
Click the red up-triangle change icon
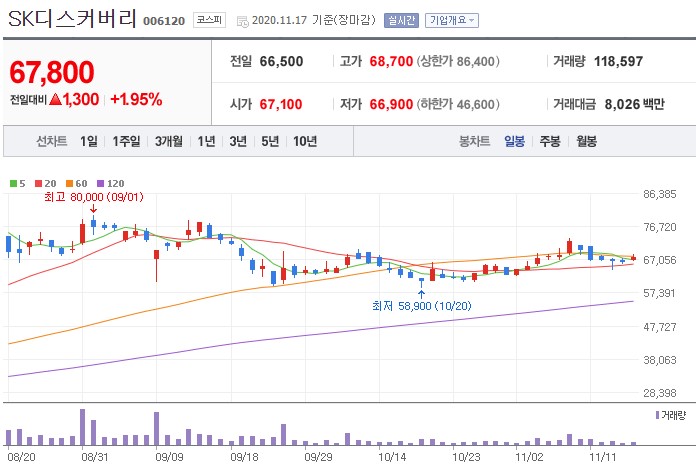[55, 99]
